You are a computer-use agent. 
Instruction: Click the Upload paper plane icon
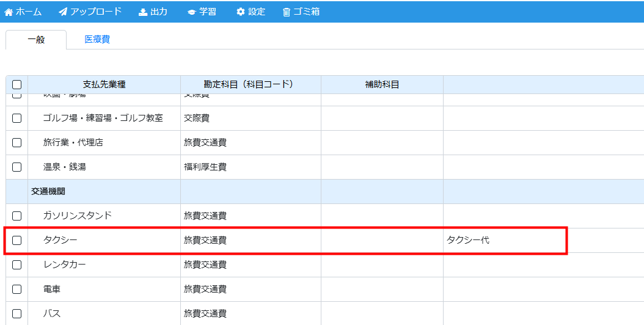(63, 12)
